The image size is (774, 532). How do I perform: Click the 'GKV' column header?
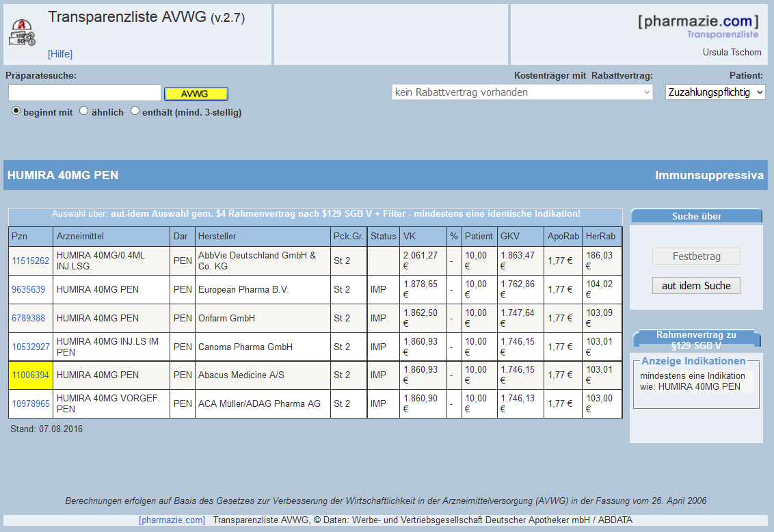[520, 237]
